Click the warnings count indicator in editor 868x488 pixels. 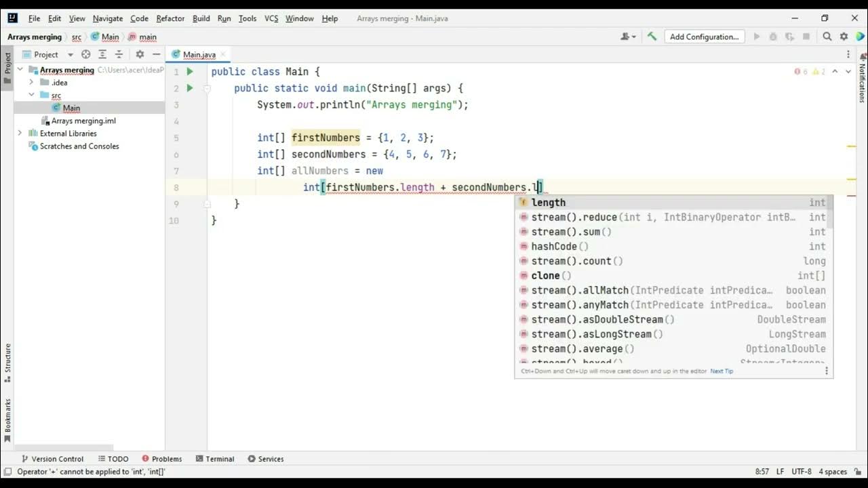tap(818, 71)
